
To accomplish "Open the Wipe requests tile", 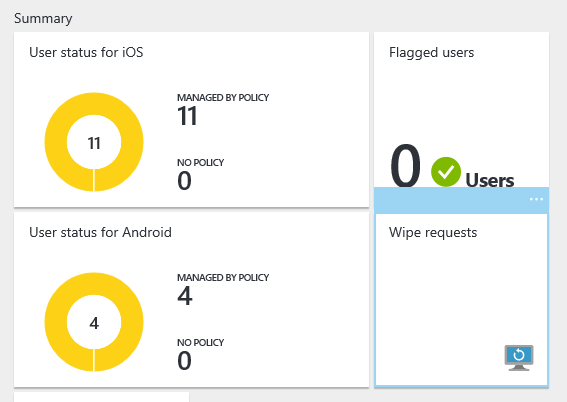I will coord(461,300).
